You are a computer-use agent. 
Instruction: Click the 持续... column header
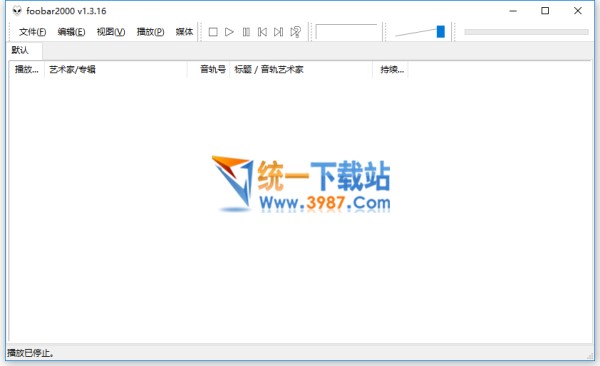pos(390,69)
